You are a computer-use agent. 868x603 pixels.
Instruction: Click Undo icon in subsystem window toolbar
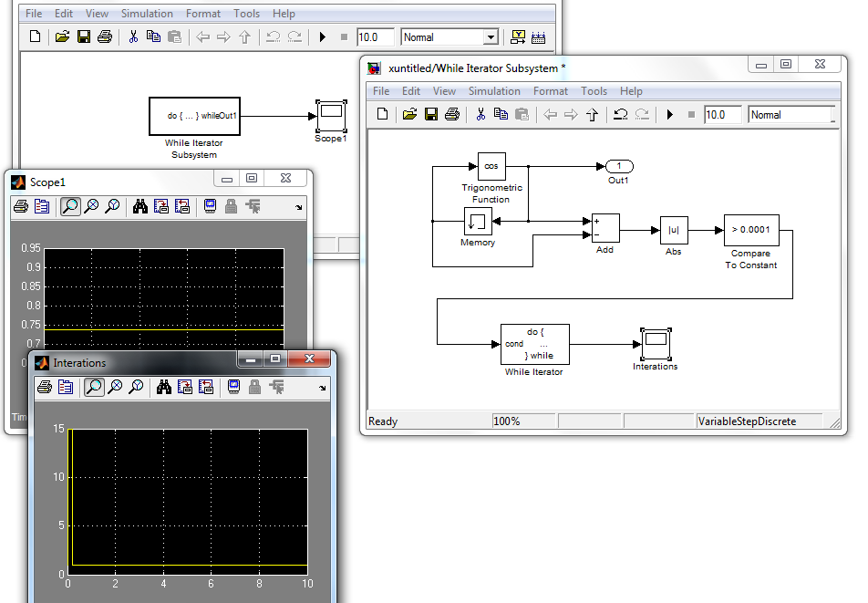[x=620, y=115]
